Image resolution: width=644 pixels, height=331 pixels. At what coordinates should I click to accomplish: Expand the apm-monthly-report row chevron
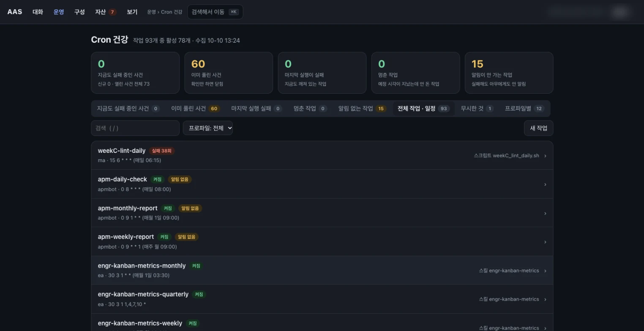[x=545, y=213]
